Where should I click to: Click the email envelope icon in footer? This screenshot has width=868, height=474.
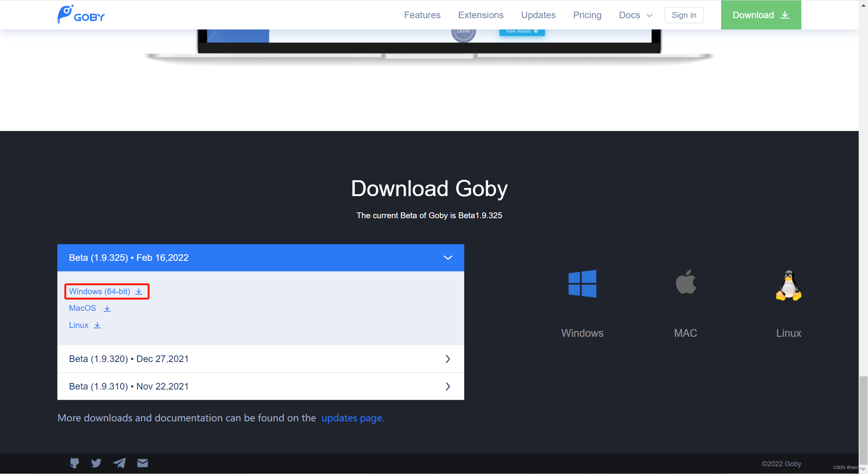point(143,463)
